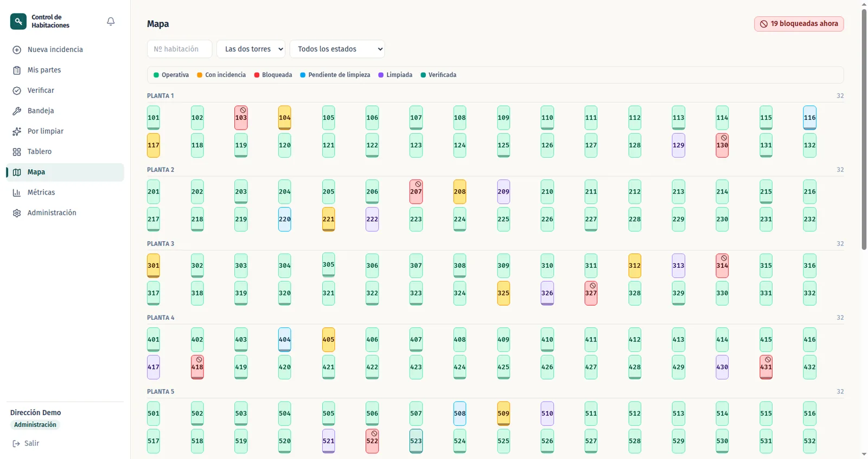Open Verificar via its checkmark icon
This screenshot has width=868, height=459.
coord(17,90)
